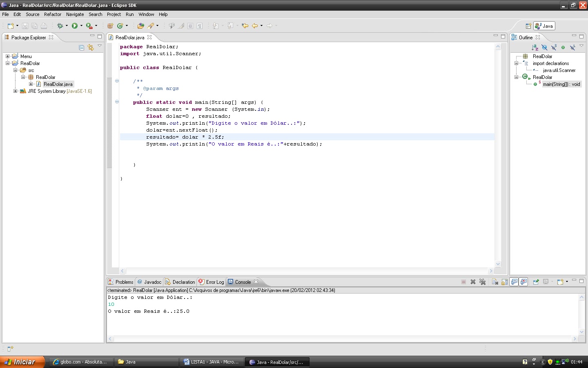This screenshot has width=588, height=368.
Task: Click the editor vertical scrollbar down arrow
Action: click(498, 264)
